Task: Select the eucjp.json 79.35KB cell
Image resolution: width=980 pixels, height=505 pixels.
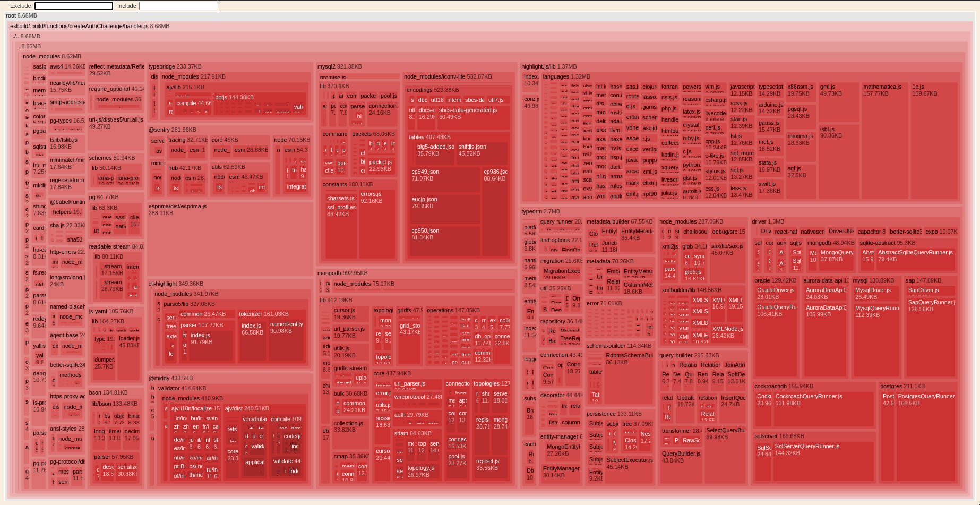Action: (x=444, y=210)
